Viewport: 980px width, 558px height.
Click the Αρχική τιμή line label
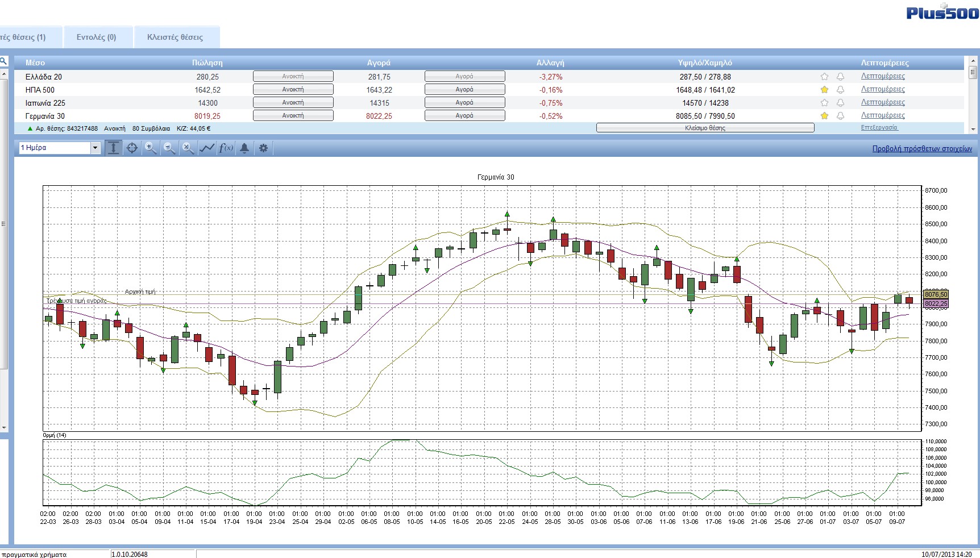point(140,292)
